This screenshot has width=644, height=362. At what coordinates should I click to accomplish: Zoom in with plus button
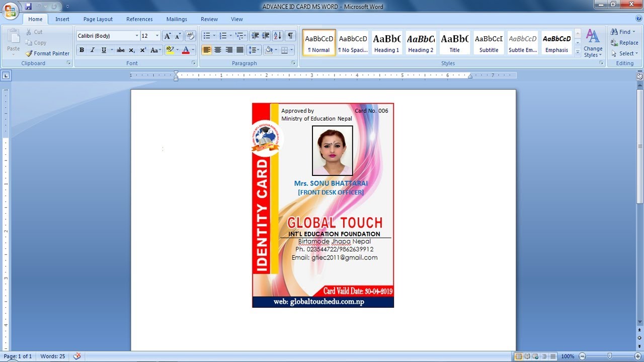[x=638, y=356]
